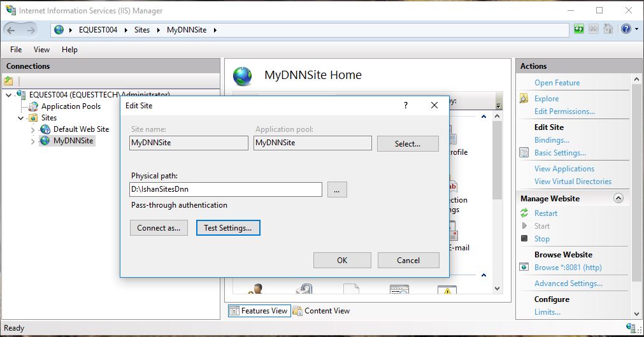Viewport: 644px width, 337px height.
Task: Expand breadcrumb arrow after Sites
Action: [158, 30]
